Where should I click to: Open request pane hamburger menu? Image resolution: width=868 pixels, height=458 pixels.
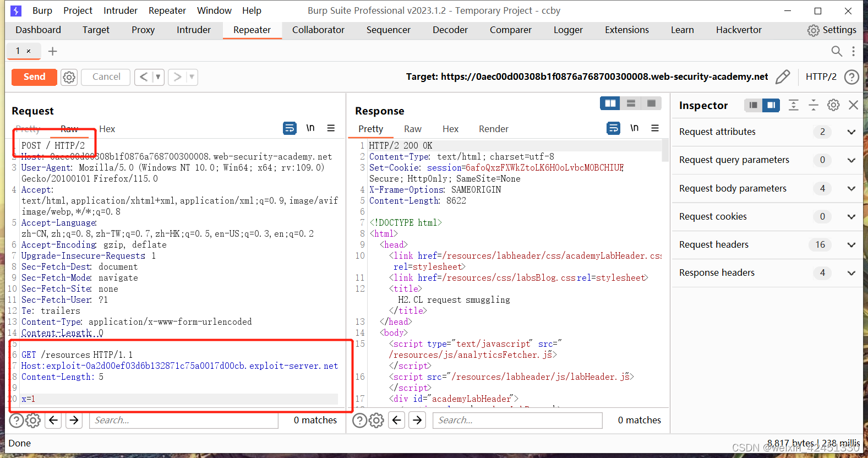pyautogui.click(x=331, y=128)
